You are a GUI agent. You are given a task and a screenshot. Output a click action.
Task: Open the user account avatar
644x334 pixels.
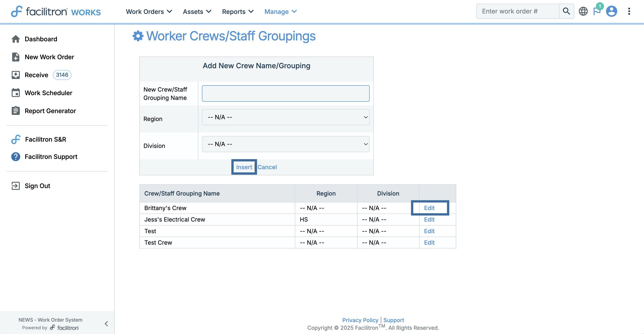pos(611,11)
